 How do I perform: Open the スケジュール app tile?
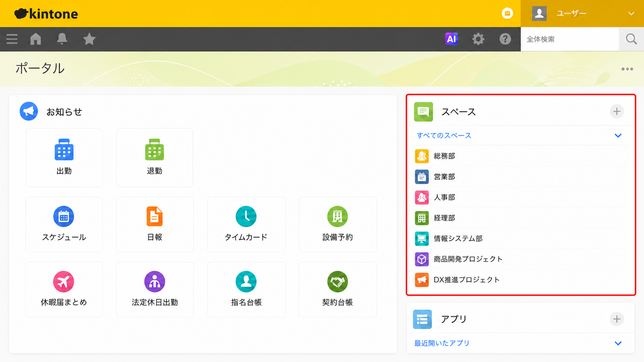[64, 224]
